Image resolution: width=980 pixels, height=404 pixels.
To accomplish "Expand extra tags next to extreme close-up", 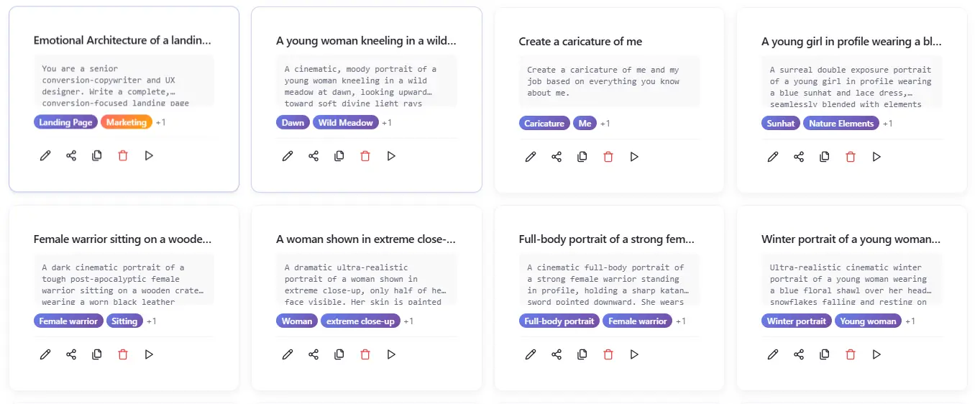I will [x=408, y=321].
